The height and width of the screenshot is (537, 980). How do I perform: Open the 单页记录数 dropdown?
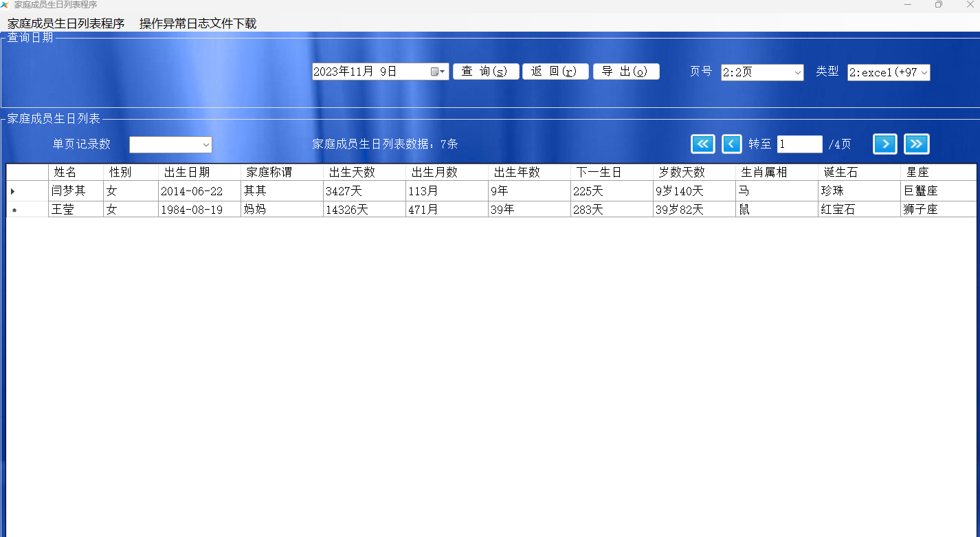[170, 144]
